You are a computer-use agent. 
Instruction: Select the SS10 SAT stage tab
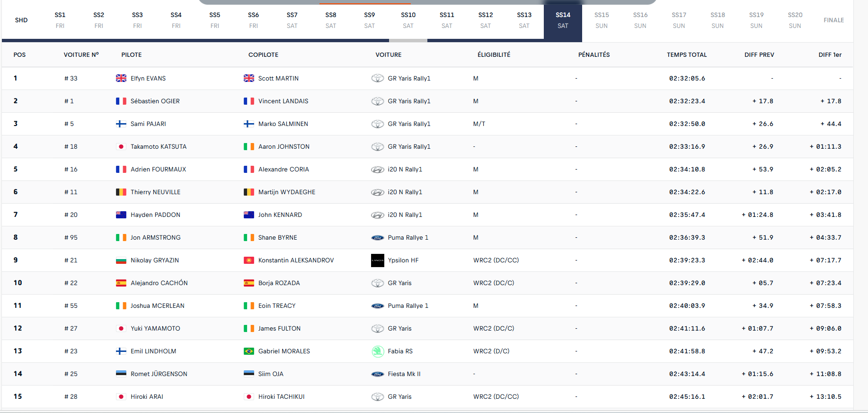click(x=408, y=20)
